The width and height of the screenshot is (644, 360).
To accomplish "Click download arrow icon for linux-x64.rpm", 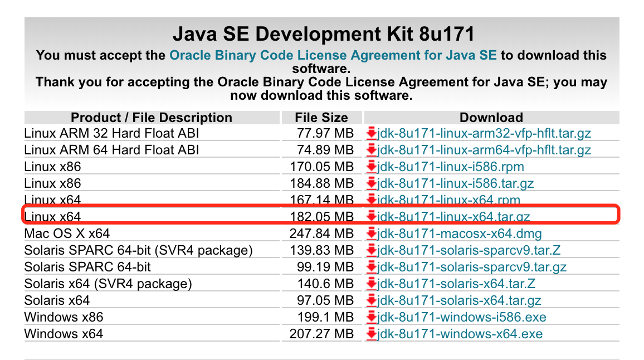I will [x=371, y=200].
